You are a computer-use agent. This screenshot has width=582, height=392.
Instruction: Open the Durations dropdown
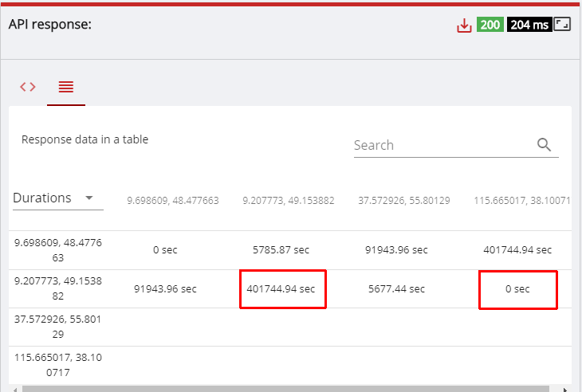point(58,198)
